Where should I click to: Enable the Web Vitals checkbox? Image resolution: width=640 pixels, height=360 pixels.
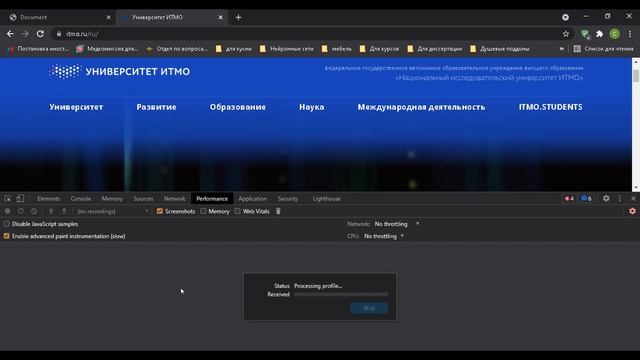[238, 211]
